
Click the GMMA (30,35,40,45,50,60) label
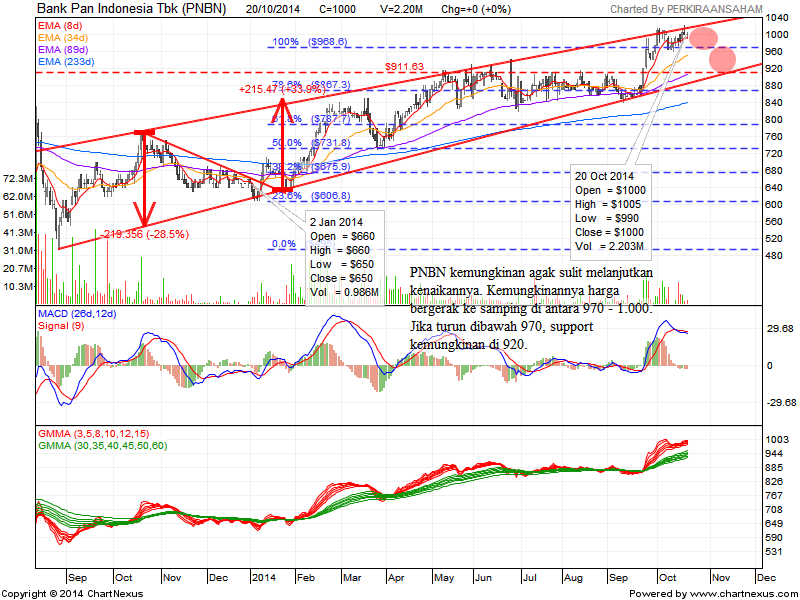click(x=101, y=445)
